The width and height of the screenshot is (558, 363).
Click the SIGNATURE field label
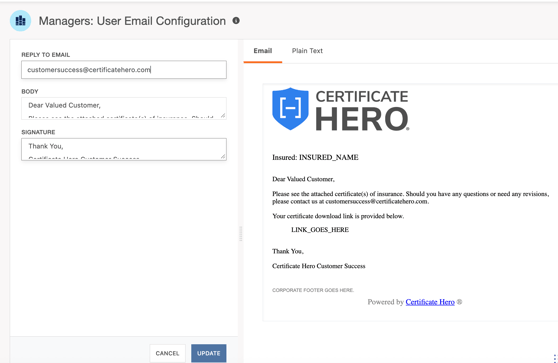[x=38, y=132]
